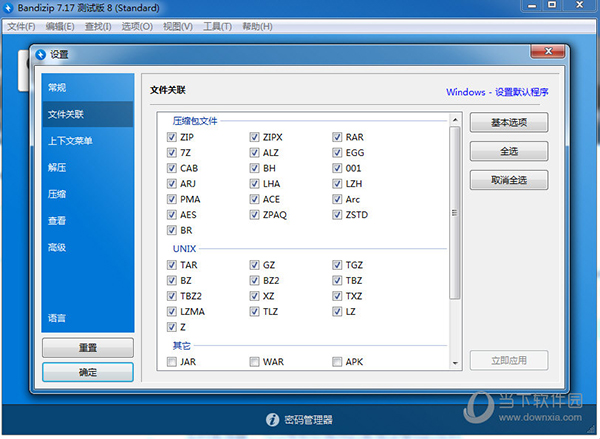Toggle the AES checkbox
The image size is (600, 439).
172,215
